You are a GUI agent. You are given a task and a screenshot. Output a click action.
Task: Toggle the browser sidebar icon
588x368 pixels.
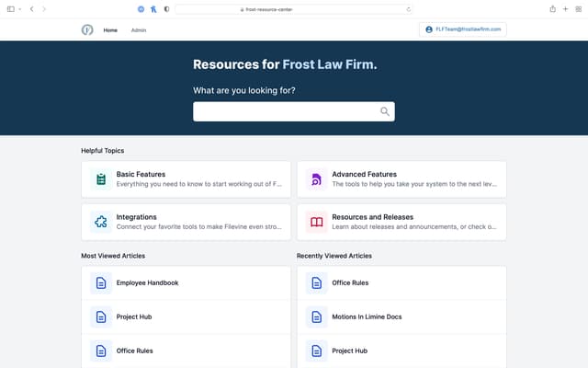11,9
